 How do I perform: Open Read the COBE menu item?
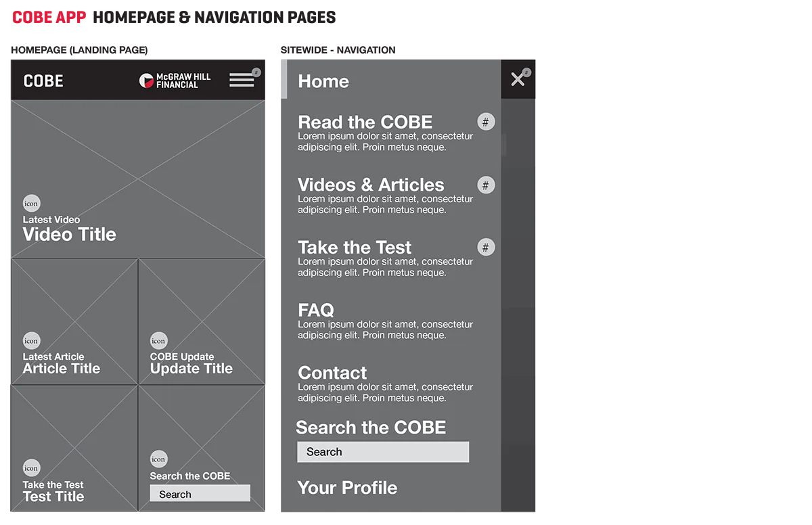click(365, 122)
